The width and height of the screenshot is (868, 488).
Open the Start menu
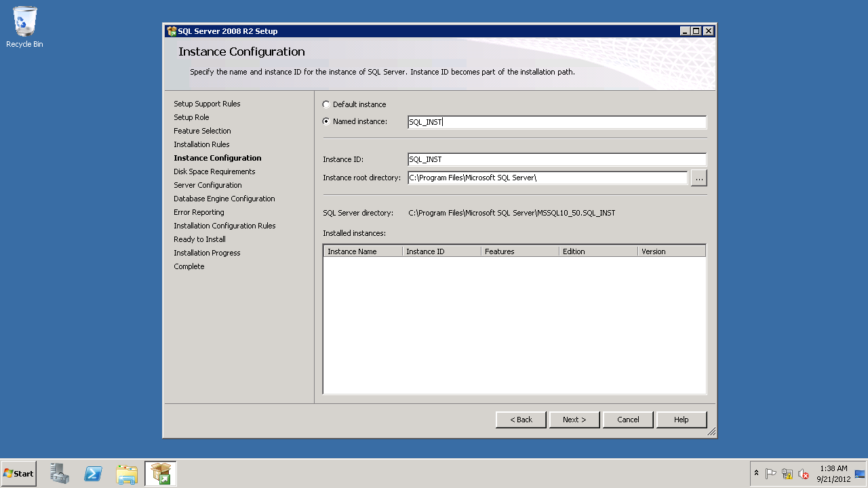click(19, 474)
